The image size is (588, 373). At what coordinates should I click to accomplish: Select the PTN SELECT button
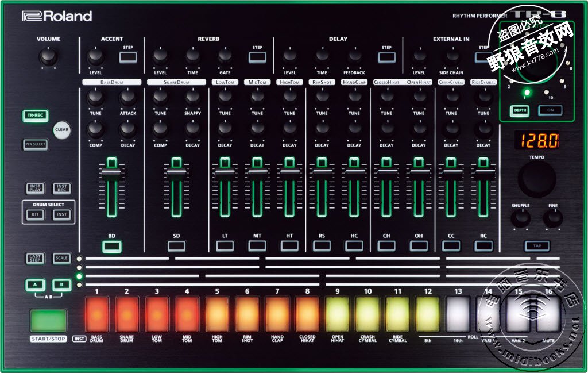tap(35, 144)
